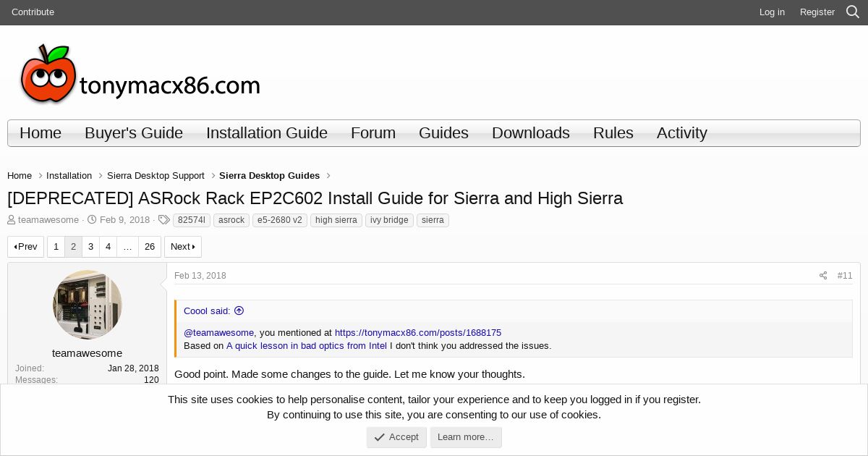Open the Downloads menu item
The height and width of the screenshot is (456, 868).
pyautogui.click(x=531, y=133)
